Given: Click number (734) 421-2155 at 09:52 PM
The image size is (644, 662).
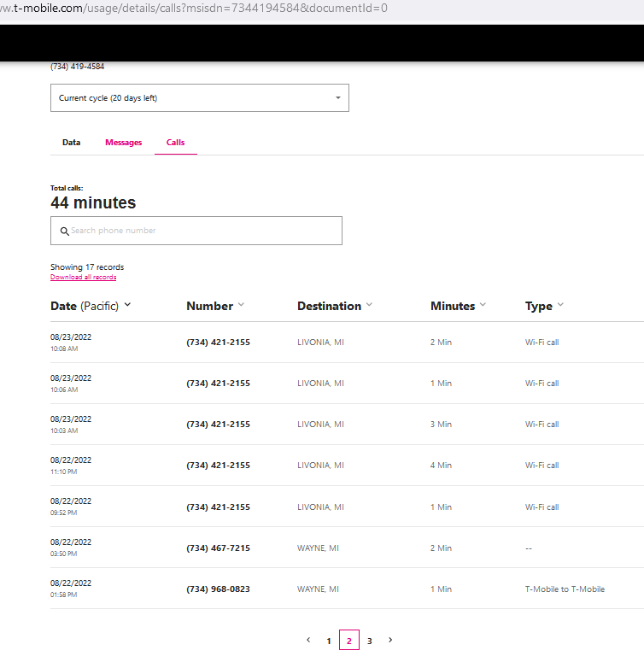Looking at the screenshot, I should (218, 507).
